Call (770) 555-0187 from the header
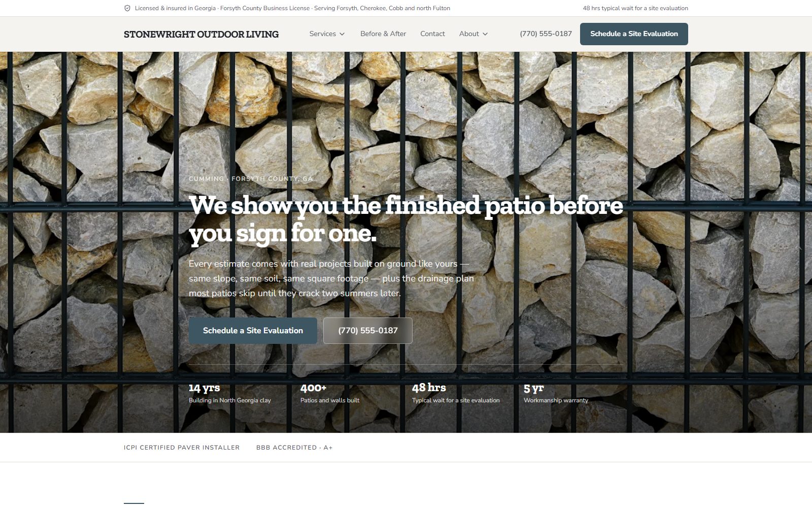The image size is (812, 508). (546, 34)
